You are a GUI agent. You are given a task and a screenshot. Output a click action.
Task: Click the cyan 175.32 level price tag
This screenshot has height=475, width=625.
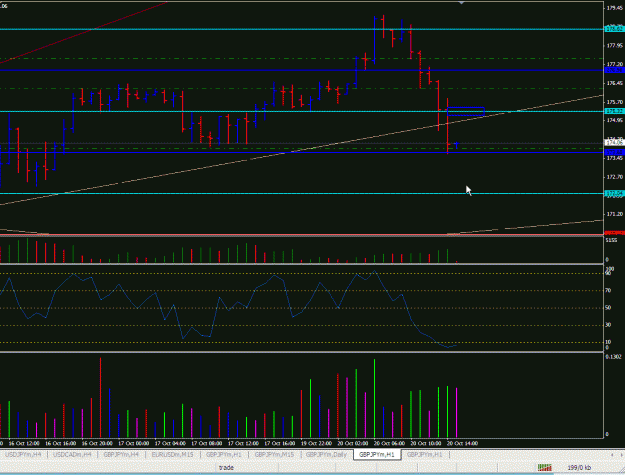[x=615, y=111]
